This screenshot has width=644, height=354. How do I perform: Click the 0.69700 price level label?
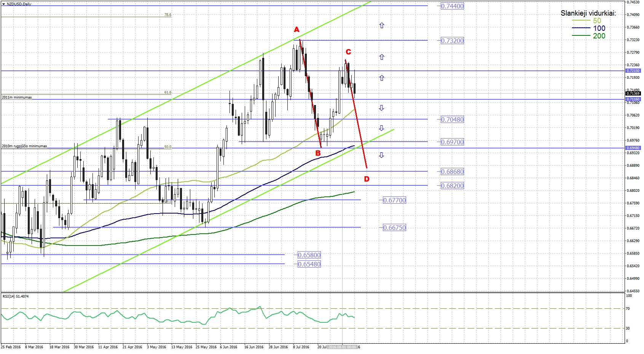click(x=452, y=142)
